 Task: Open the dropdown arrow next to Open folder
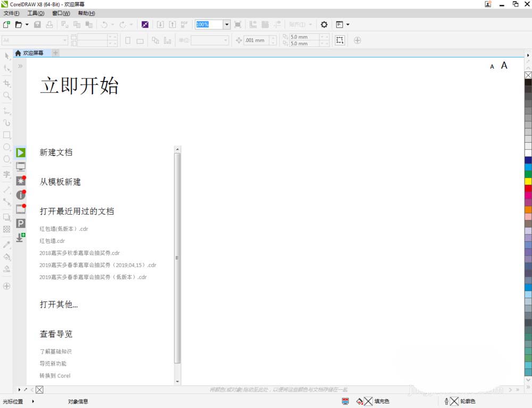27,25
